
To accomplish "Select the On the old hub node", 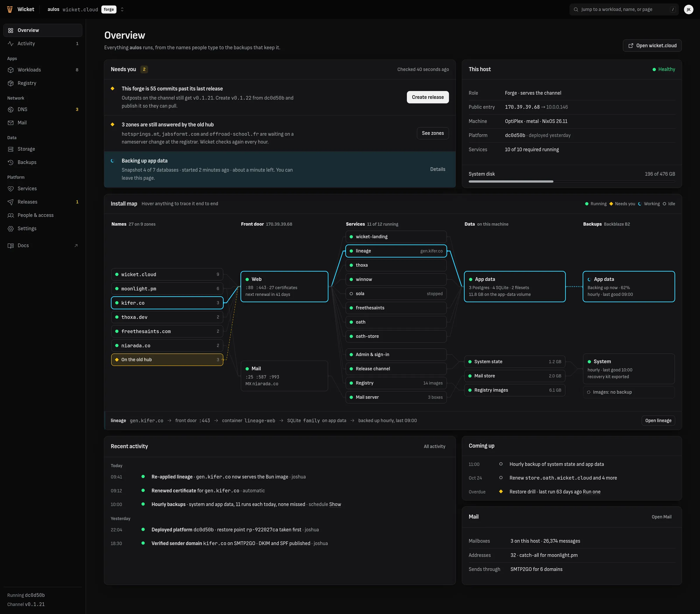I will click(x=167, y=360).
